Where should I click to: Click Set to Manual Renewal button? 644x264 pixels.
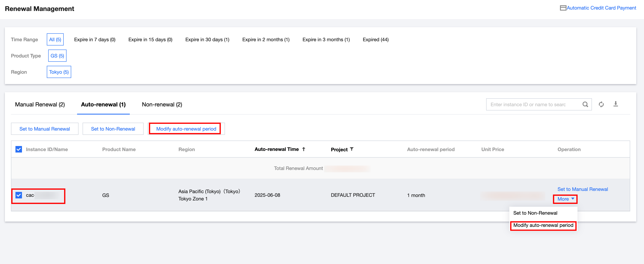pyautogui.click(x=45, y=129)
